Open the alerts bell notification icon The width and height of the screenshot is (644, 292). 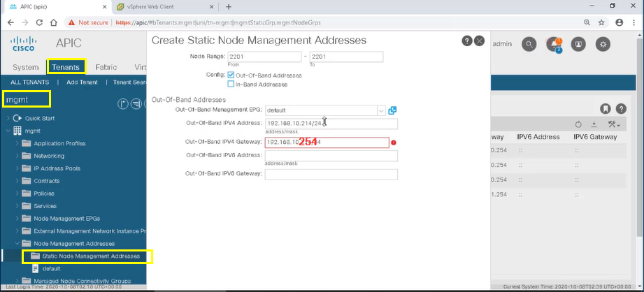pyautogui.click(x=554, y=44)
